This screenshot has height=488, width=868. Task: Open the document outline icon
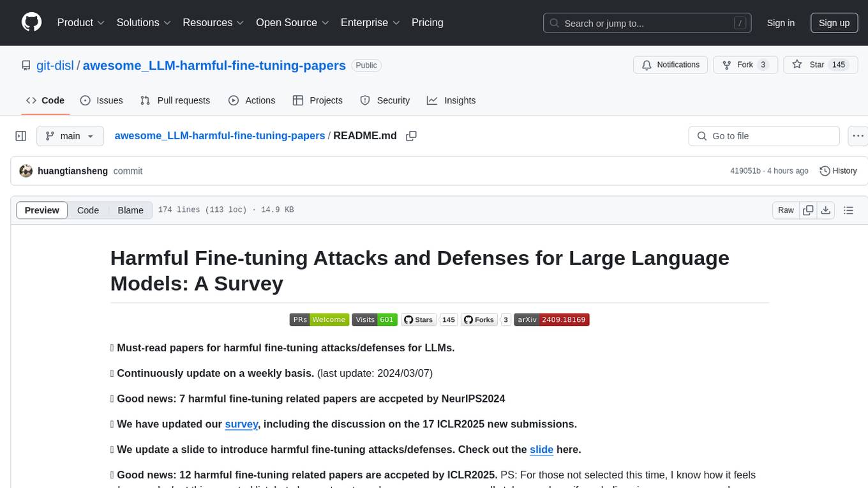[848, 210]
